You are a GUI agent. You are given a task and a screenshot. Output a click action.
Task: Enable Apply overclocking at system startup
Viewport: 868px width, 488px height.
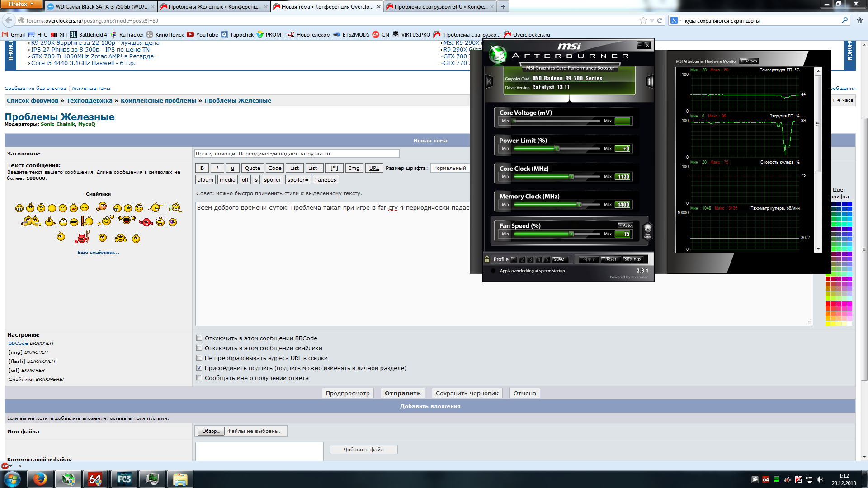point(493,271)
